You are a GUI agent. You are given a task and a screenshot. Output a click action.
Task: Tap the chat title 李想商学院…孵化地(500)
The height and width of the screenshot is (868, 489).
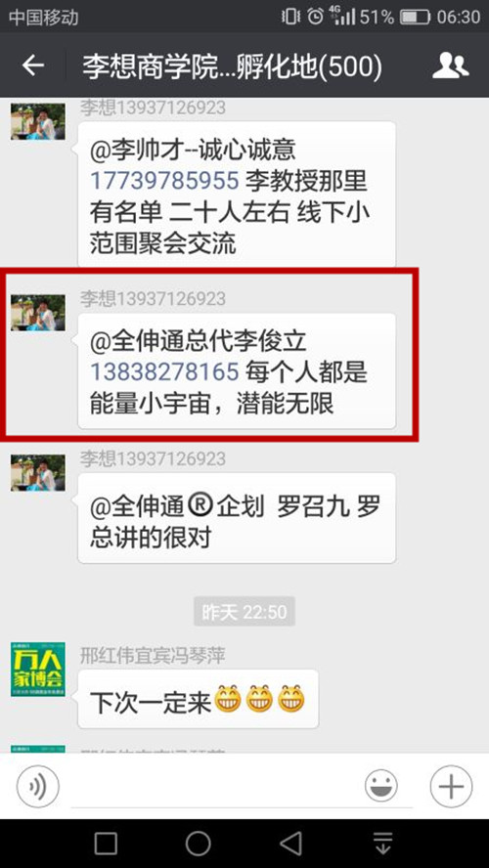point(233,66)
